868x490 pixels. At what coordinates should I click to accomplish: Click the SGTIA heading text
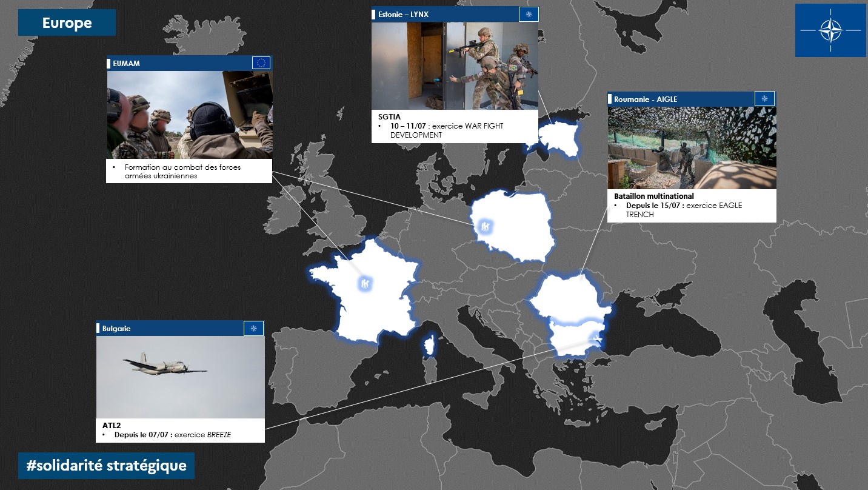389,117
